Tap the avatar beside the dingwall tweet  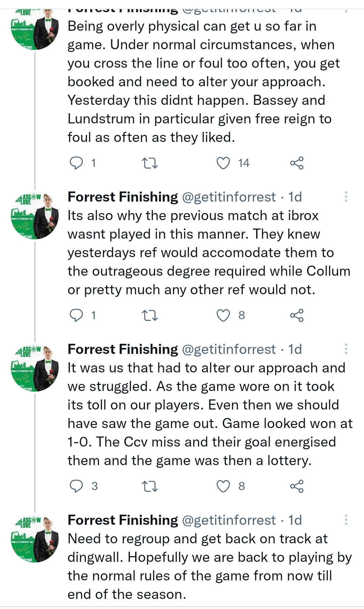pyautogui.click(x=35, y=539)
